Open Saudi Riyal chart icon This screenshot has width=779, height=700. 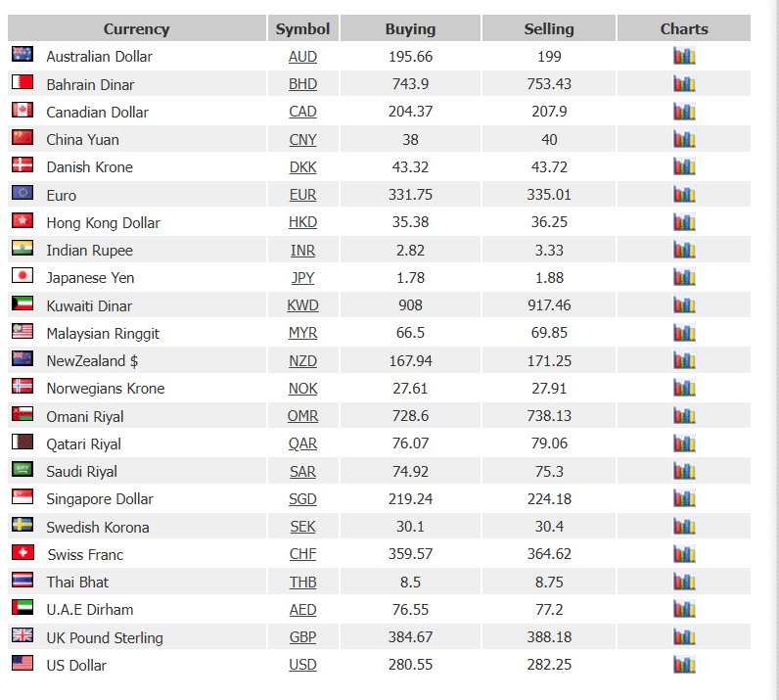(x=684, y=471)
